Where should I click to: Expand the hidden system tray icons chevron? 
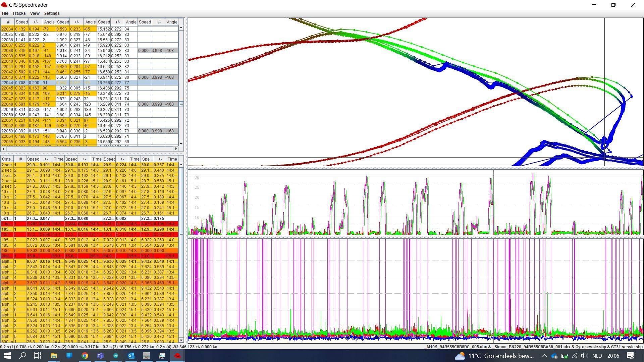(544, 356)
